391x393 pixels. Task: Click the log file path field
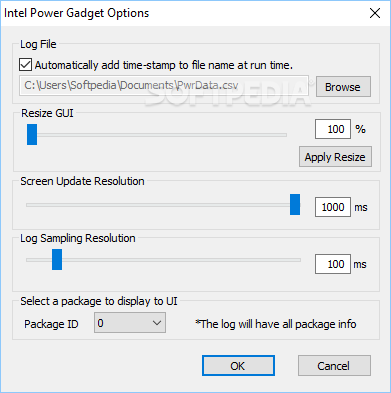[x=164, y=86]
